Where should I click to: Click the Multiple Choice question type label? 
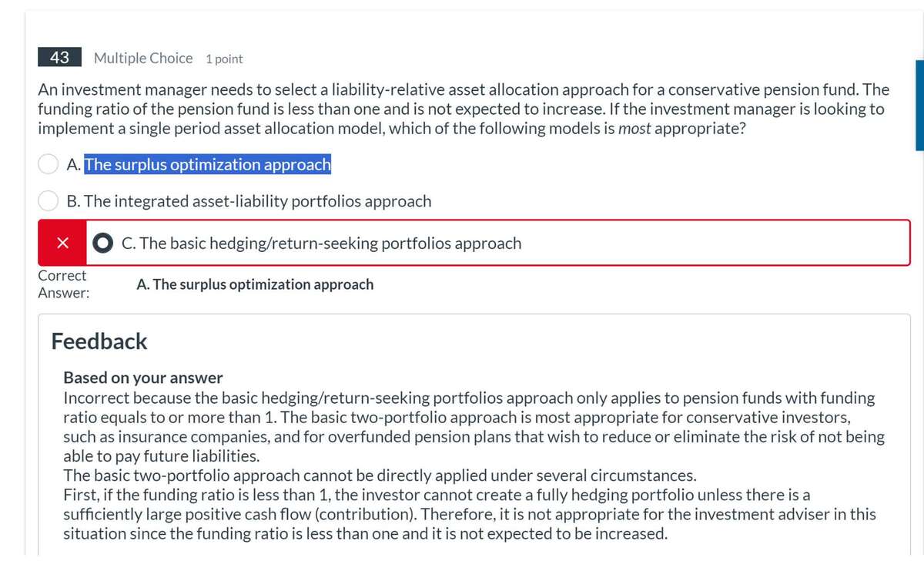point(143,58)
